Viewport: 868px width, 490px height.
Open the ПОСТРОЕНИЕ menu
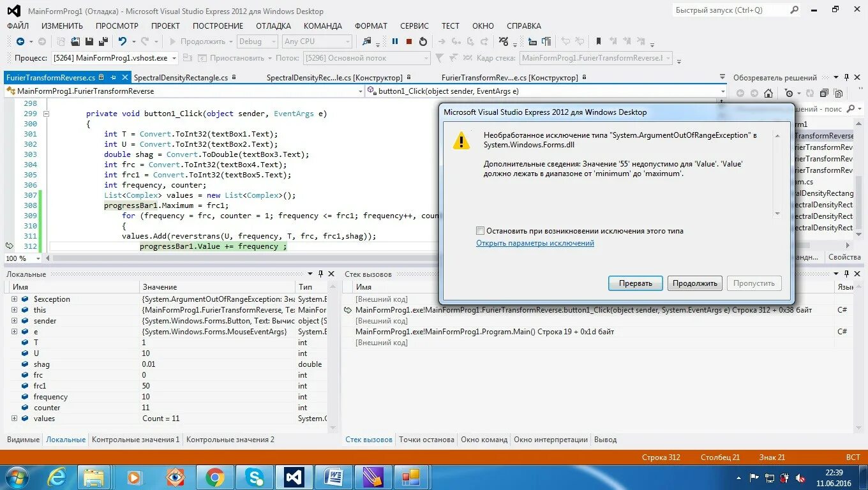click(218, 26)
